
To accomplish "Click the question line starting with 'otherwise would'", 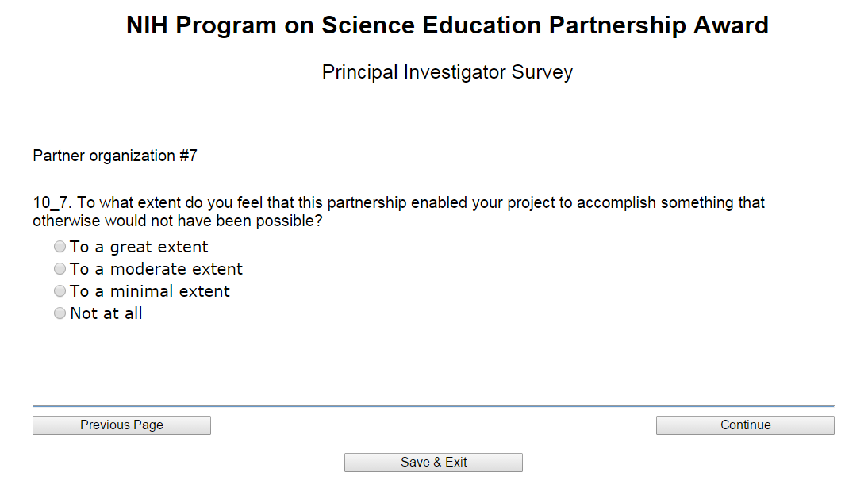I will pyautogui.click(x=178, y=221).
